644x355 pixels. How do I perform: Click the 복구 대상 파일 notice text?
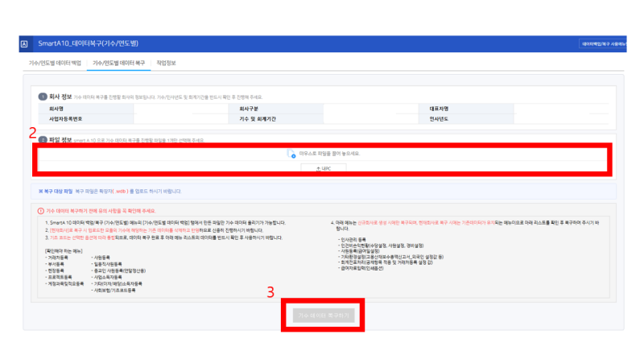click(x=109, y=192)
